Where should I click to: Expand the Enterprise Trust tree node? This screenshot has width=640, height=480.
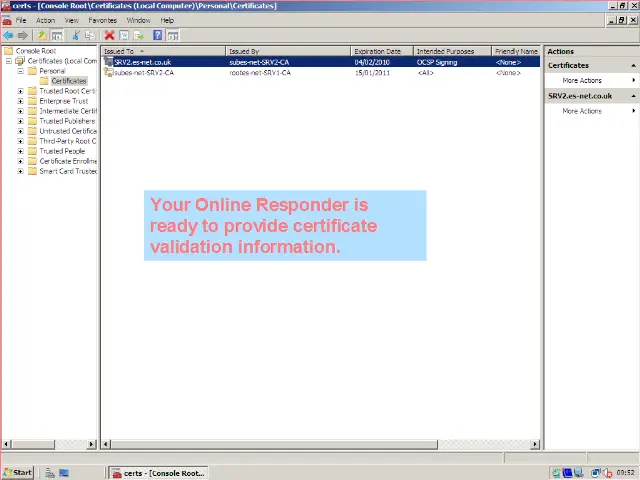pyautogui.click(x=20, y=101)
